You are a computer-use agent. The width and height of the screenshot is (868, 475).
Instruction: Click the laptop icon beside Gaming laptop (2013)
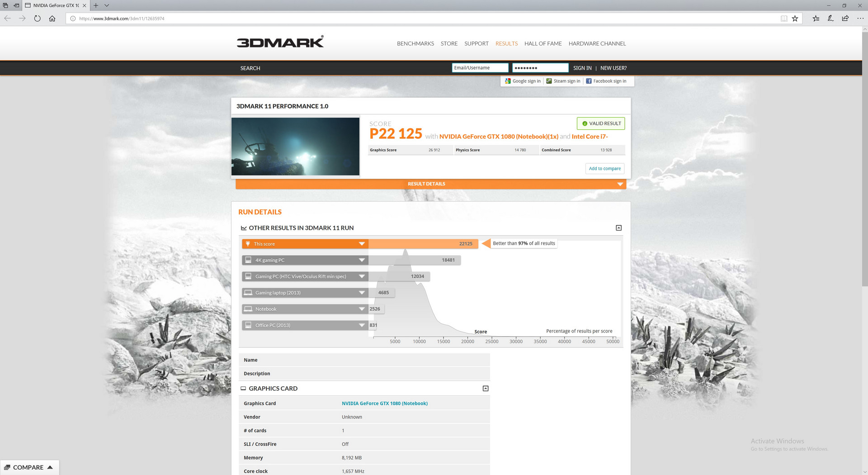(248, 293)
